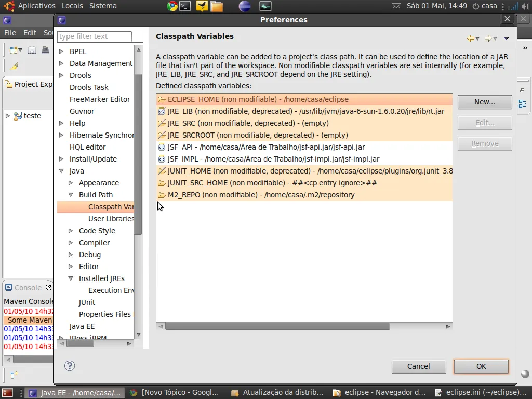Collapse the Installed JREs node

(x=71, y=278)
